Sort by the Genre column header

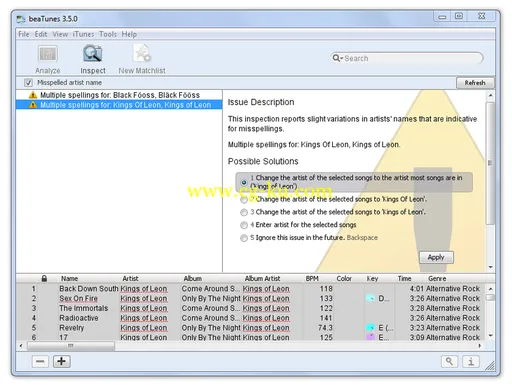click(437, 278)
